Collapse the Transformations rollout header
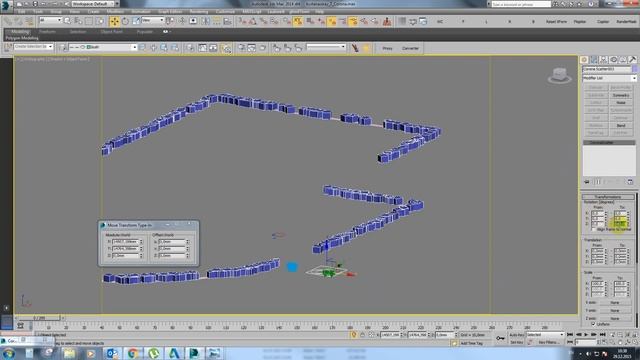Viewport: 640px width, 360px height. [x=608, y=197]
